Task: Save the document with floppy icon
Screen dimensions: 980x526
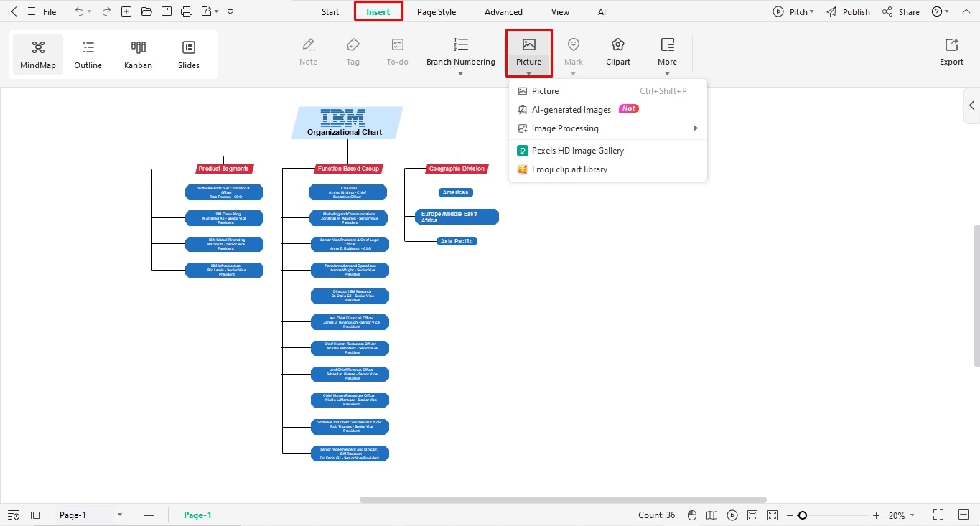Action: [167, 11]
